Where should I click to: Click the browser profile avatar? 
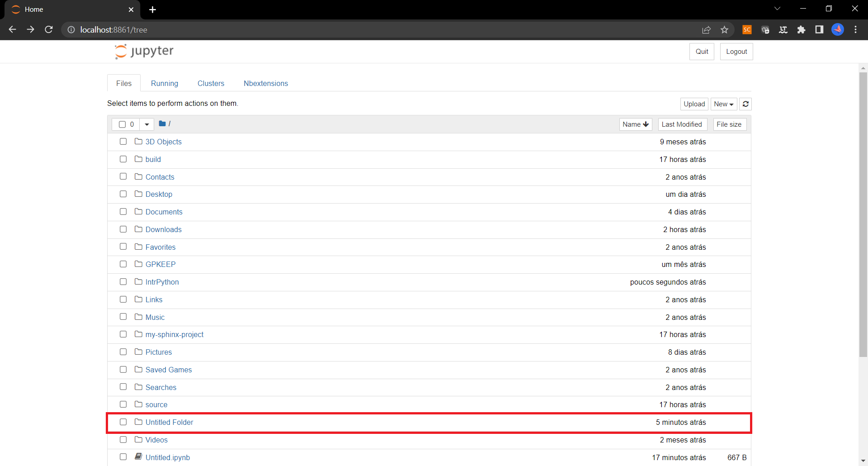838,29
